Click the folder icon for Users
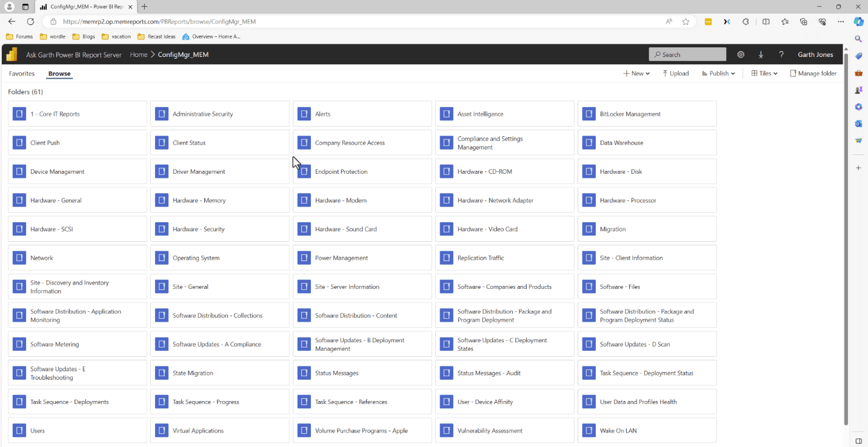 coord(19,431)
